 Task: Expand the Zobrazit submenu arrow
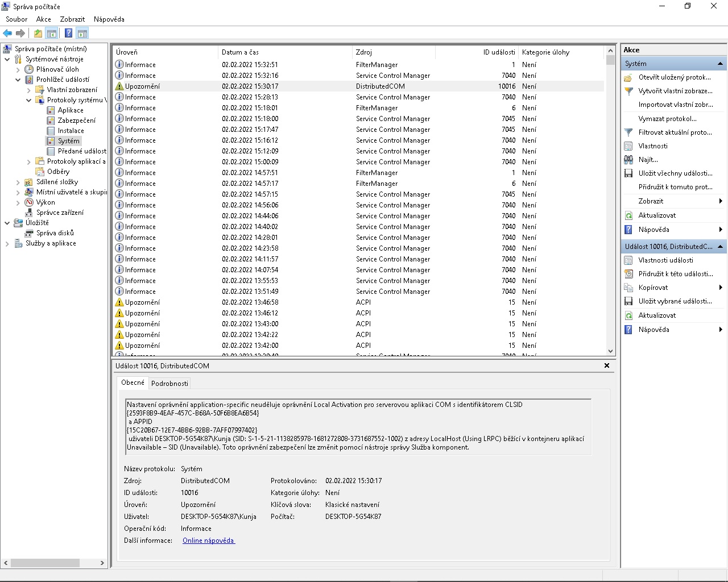(x=720, y=201)
